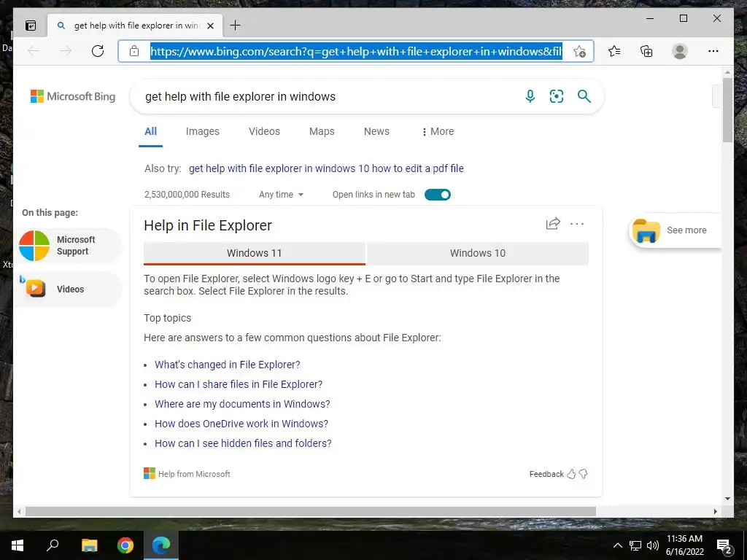Click the scroll down arrow
Viewport: 747px width, 560px height.
727,499
